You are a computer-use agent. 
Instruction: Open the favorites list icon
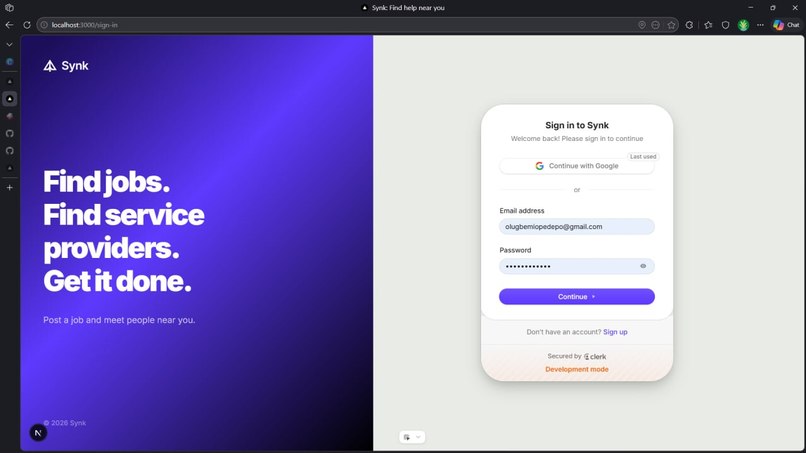(708, 25)
